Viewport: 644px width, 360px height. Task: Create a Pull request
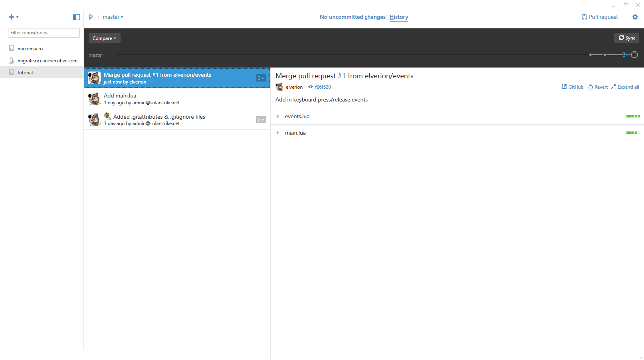600,17
